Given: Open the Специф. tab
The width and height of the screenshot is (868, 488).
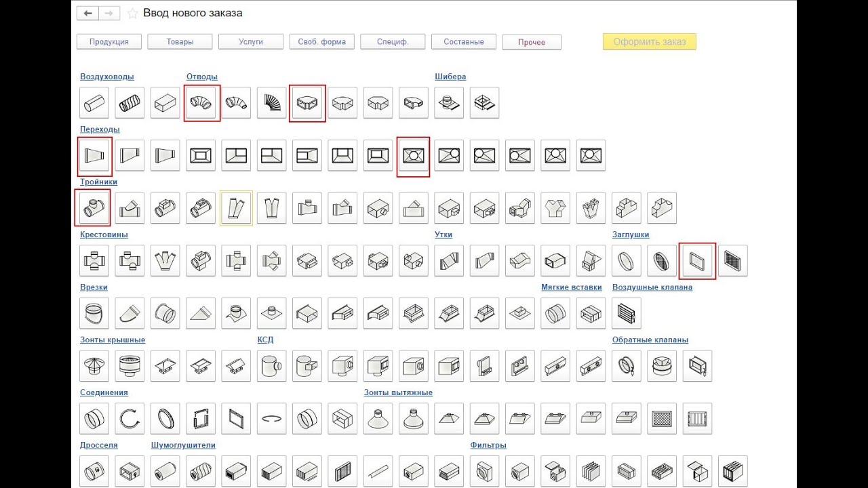Looking at the screenshot, I should [x=393, y=41].
